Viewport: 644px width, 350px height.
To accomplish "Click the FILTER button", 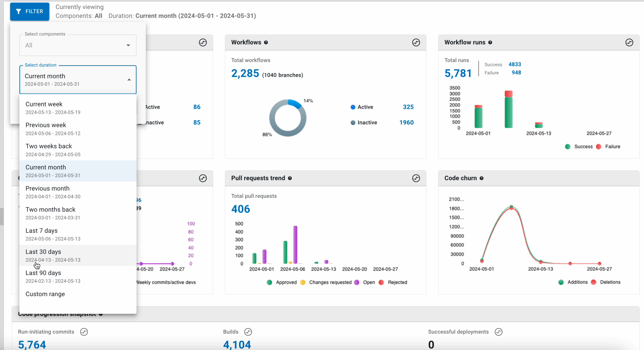I will point(29,12).
